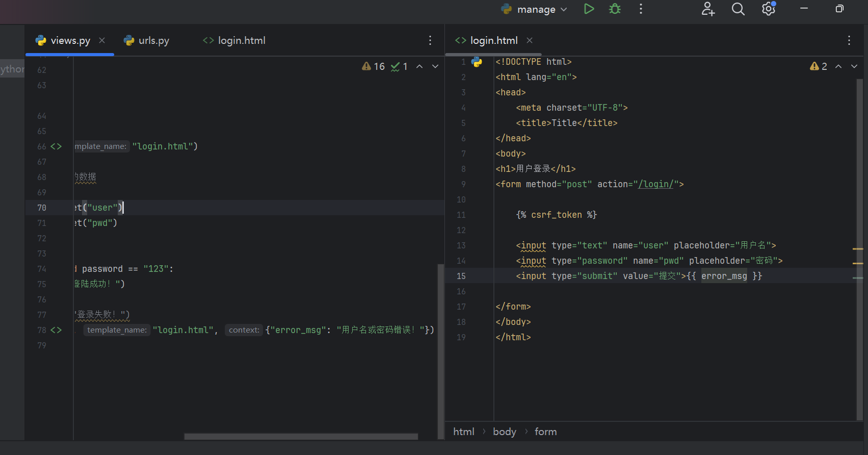
Task: Click context hint on line 78
Action: pos(244,330)
